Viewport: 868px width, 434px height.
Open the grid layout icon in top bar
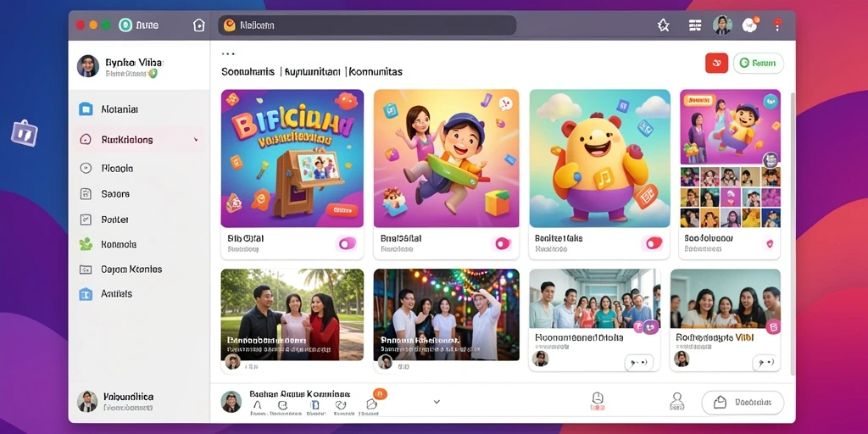point(695,25)
